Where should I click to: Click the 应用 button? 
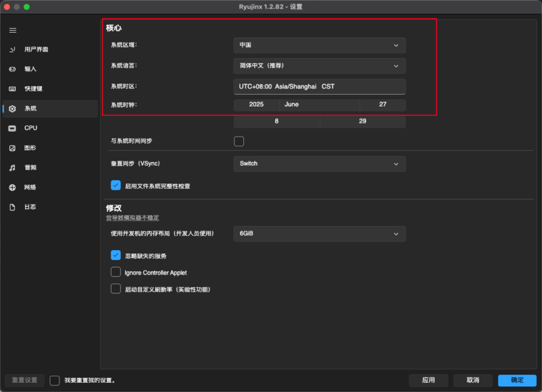point(429,380)
